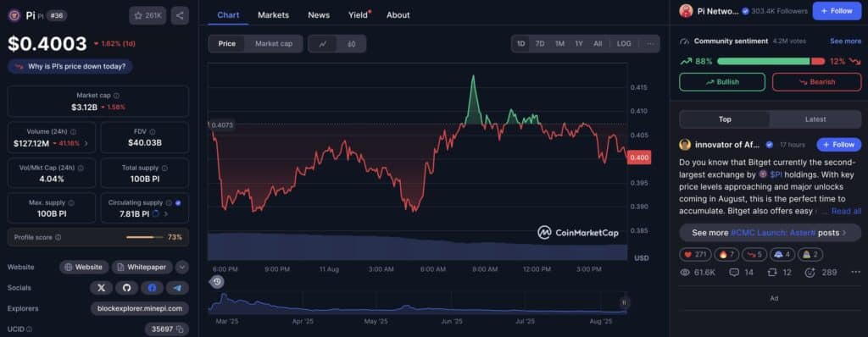
Task: Set chart range to 1M
Action: coord(559,44)
